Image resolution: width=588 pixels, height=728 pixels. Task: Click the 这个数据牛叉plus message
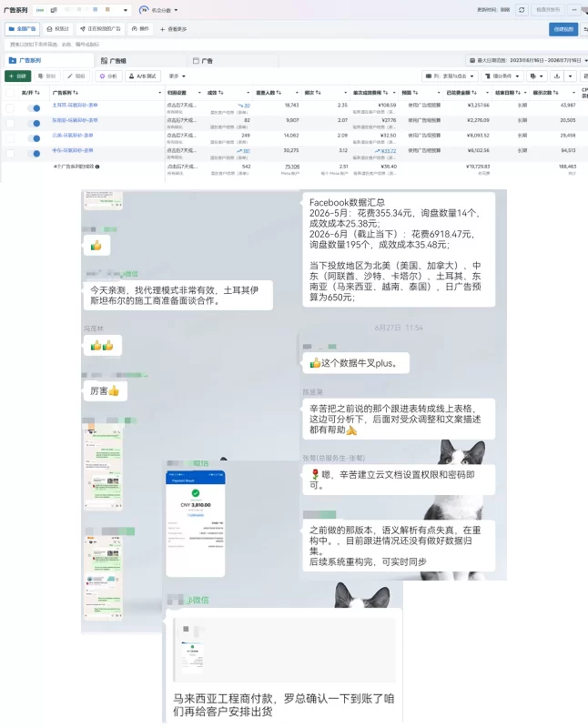356,363
